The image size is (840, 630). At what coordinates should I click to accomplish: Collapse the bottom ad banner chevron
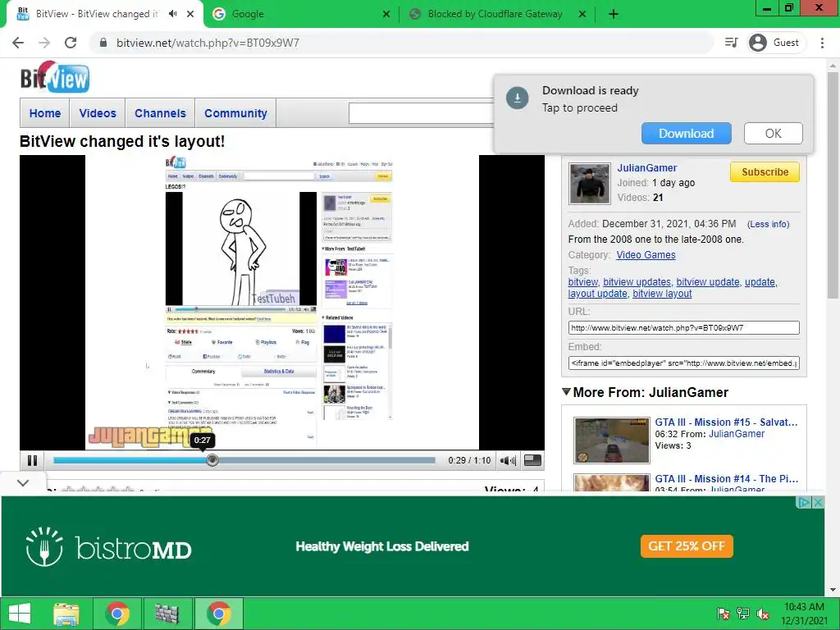23,482
